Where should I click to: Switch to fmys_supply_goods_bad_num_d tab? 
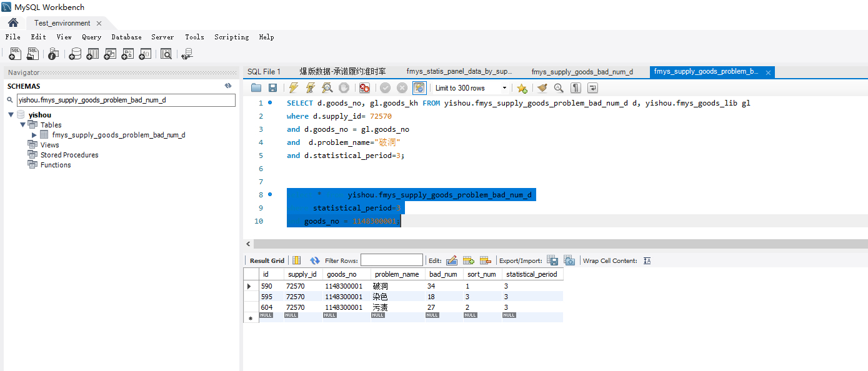click(582, 72)
